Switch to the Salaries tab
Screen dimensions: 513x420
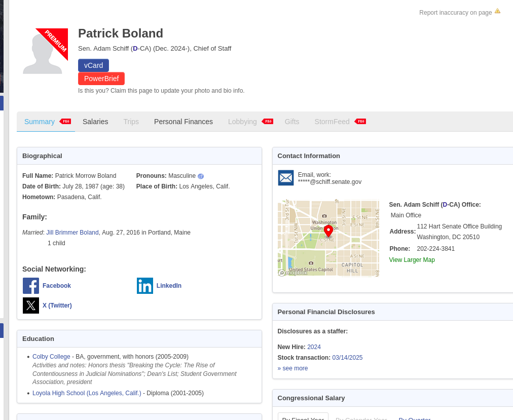[x=95, y=122]
